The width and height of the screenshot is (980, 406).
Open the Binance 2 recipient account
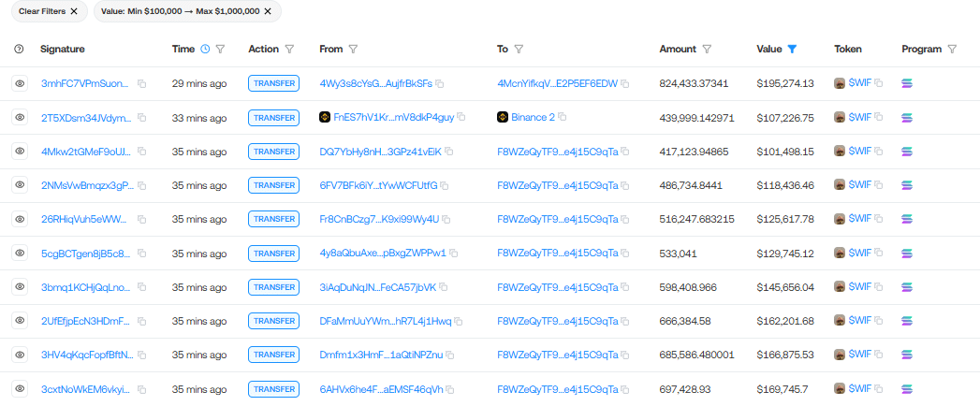(x=533, y=118)
